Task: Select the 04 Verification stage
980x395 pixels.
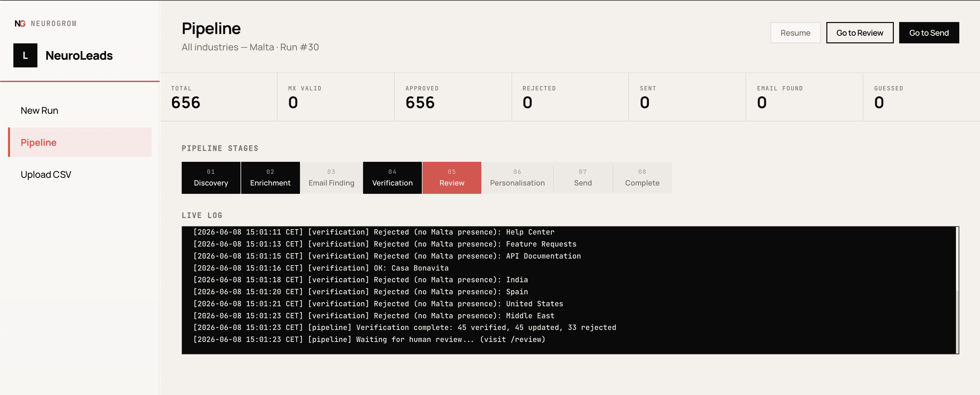Action: coord(392,178)
